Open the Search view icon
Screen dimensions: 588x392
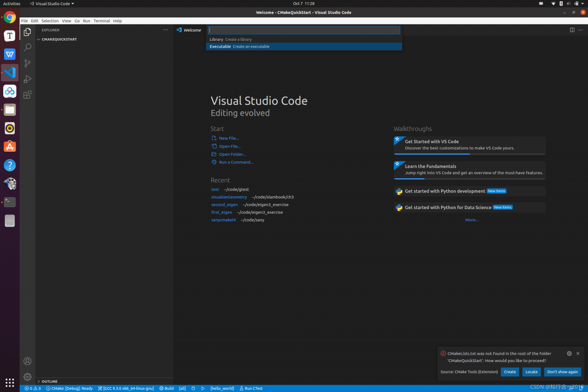tap(28, 47)
